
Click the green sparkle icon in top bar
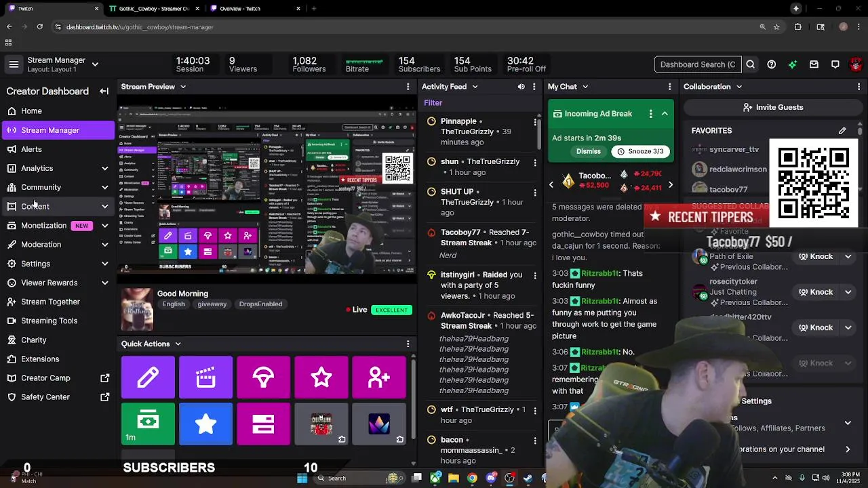coord(793,64)
